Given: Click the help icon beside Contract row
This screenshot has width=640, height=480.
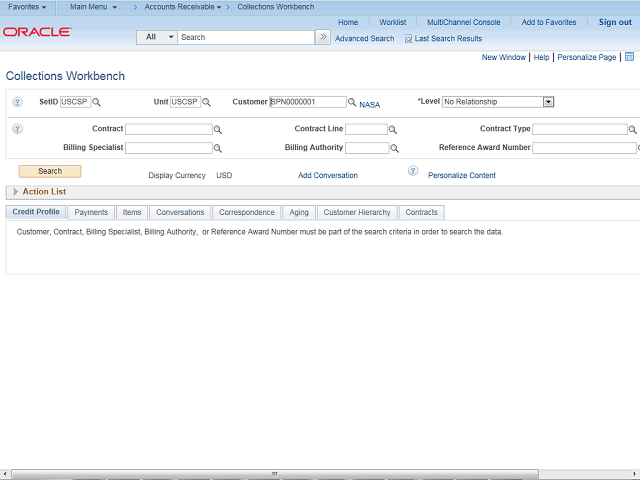Looking at the screenshot, I should click(17, 129).
